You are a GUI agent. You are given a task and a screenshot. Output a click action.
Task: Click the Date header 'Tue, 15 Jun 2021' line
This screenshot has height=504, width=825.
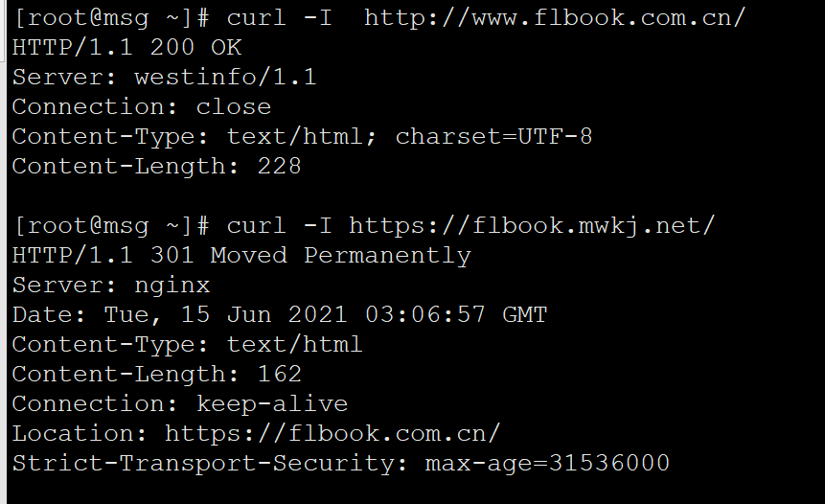[280, 314]
